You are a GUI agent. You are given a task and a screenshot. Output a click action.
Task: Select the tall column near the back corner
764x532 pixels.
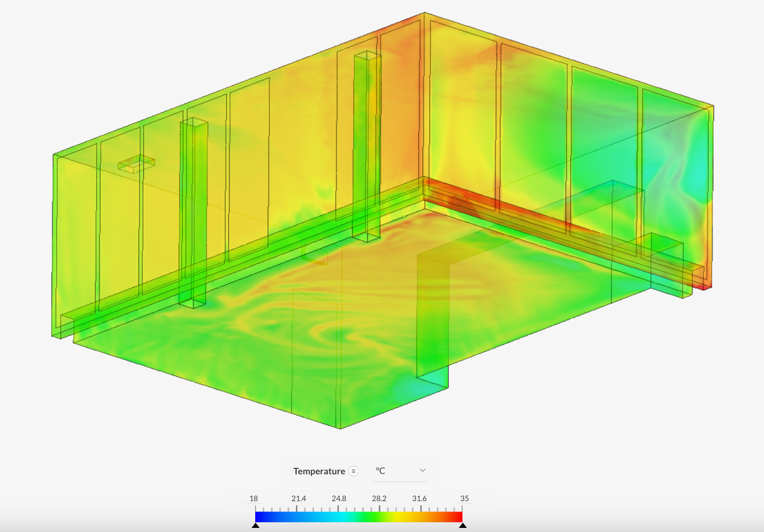[367, 146]
